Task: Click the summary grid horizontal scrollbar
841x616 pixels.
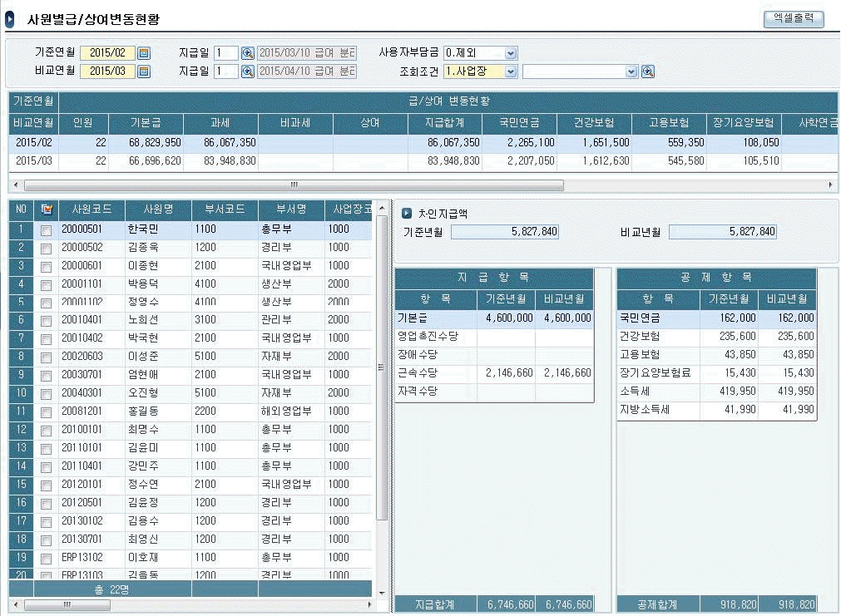Action: [291, 185]
